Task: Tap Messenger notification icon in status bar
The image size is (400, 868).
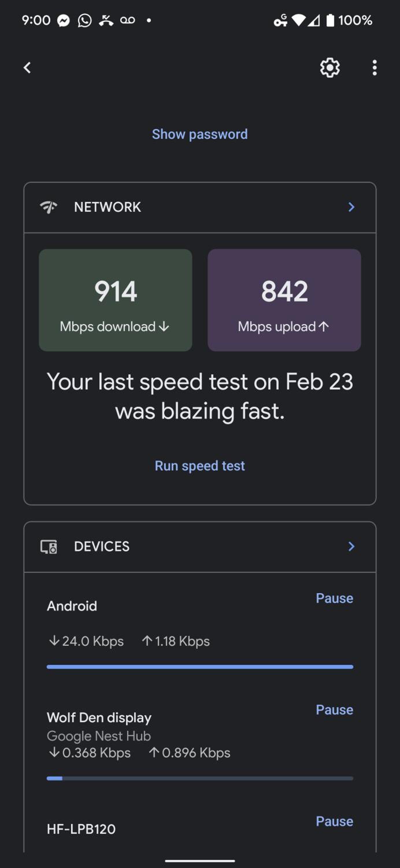Action: pos(63,21)
